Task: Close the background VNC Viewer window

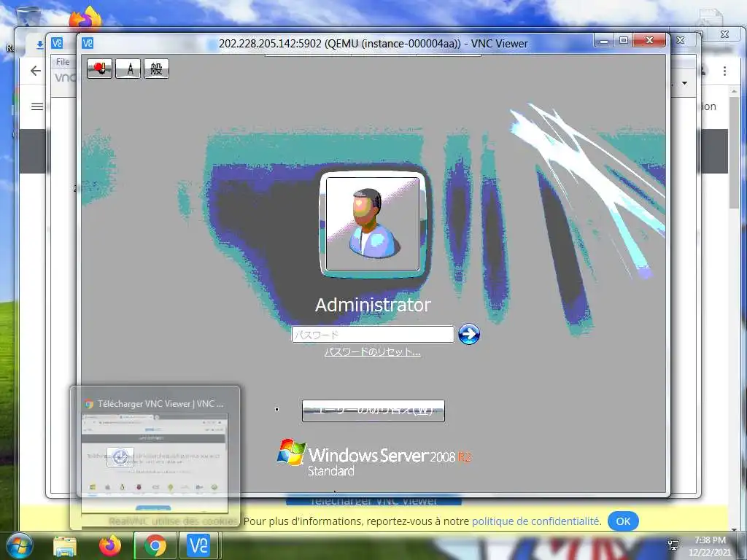Action: tap(681, 41)
